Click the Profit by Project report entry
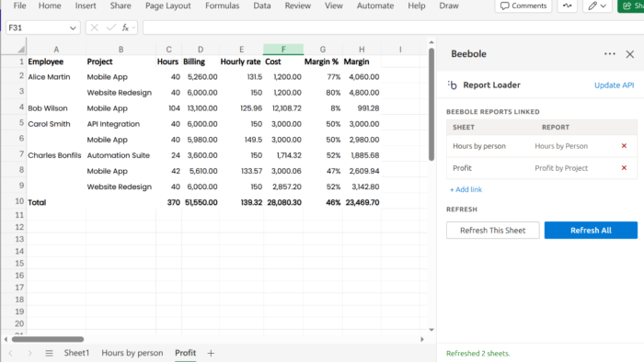This screenshot has width=644, height=362. (561, 168)
